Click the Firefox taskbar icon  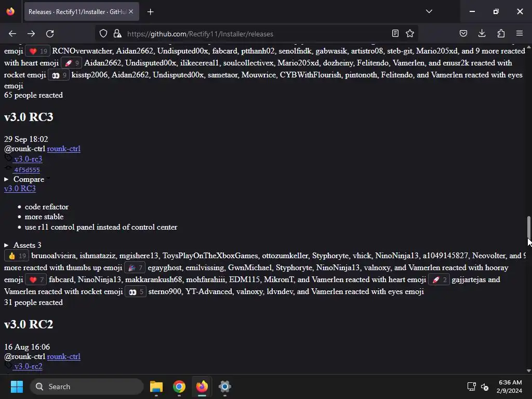pyautogui.click(x=202, y=387)
